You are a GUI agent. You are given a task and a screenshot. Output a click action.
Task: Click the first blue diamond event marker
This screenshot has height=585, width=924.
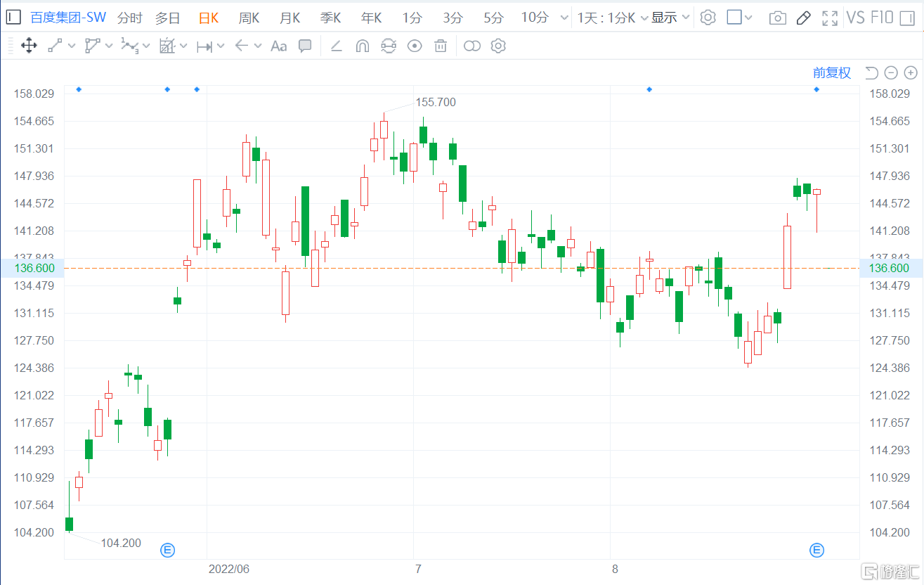[79, 89]
